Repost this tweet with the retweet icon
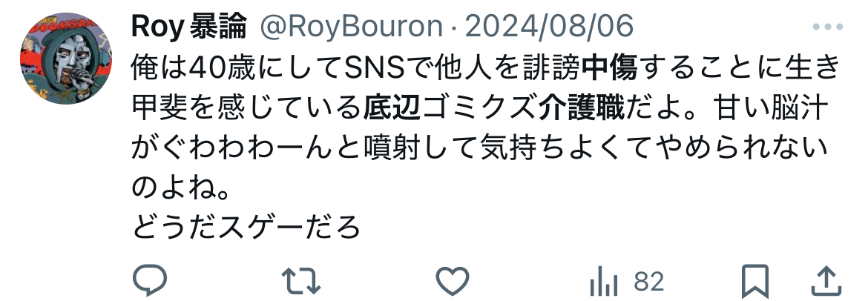This screenshot has height=301, width=868. (301, 280)
